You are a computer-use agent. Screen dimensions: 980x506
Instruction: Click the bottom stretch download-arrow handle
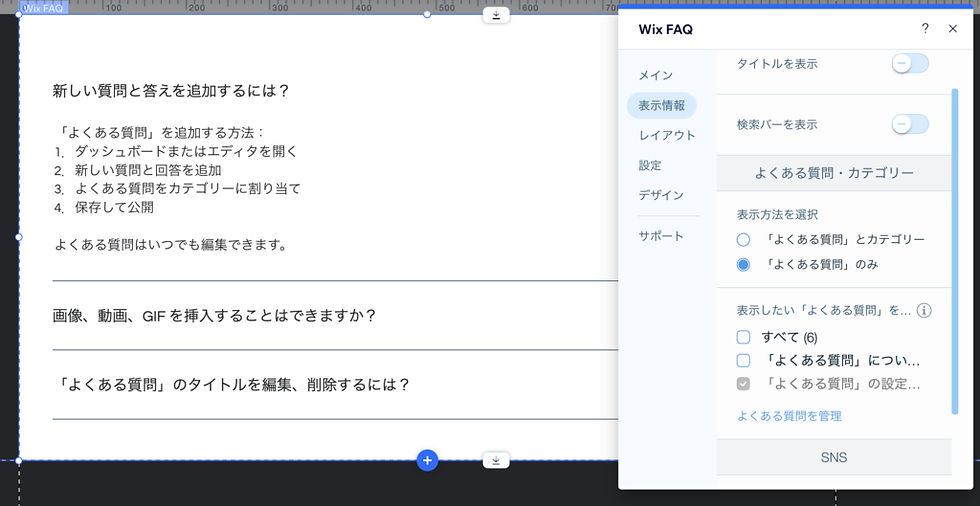pos(496,460)
